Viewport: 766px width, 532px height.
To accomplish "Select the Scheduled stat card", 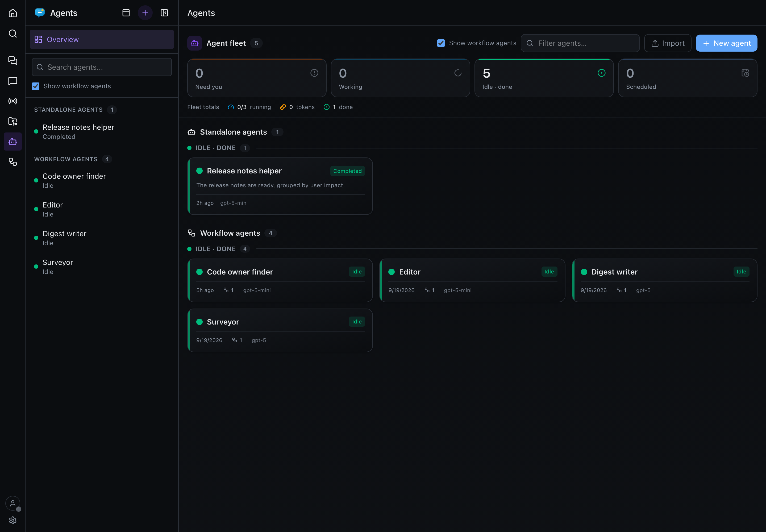I will (x=688, y=78).
